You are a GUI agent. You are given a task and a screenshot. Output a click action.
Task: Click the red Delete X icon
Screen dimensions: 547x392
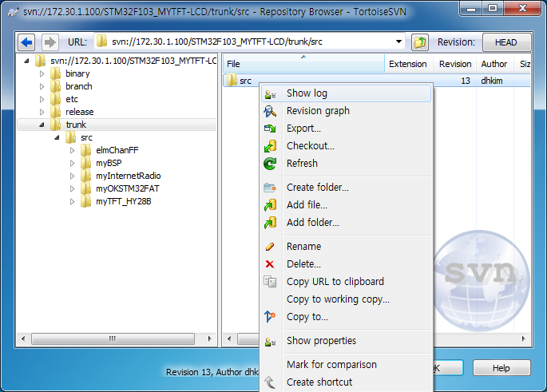[x=270, y=264]
